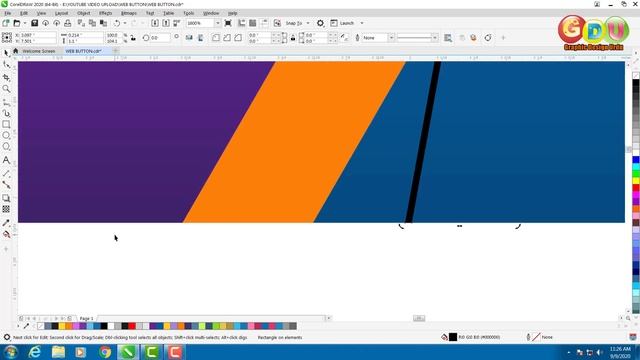
Task: Toggle show grid button
Action: tap(253, 23)
